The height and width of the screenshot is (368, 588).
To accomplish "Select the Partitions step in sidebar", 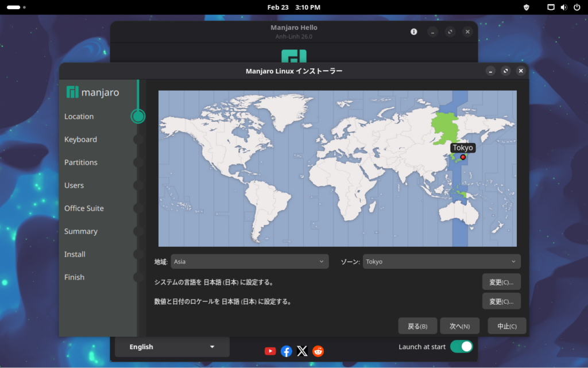I will point(81,162).
